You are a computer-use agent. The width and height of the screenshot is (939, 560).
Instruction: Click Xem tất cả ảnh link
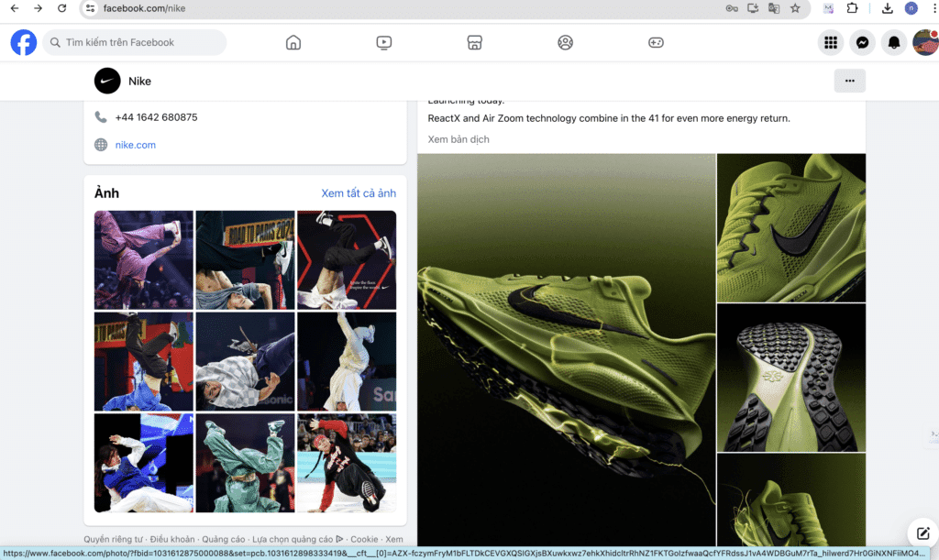click(x=359, y=193)
